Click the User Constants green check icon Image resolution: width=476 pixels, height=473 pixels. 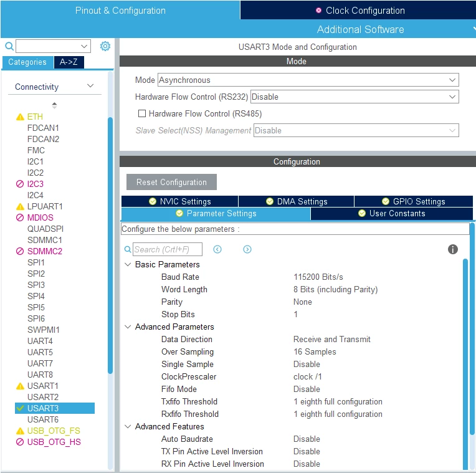pyautogui.click(x=362, y=213)
